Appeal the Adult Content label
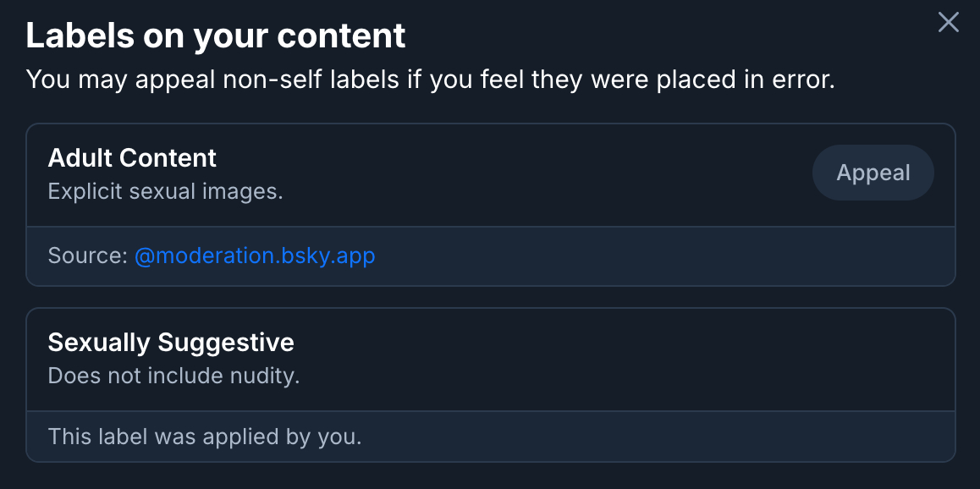Viewport: 980px width, 489px height. (x=873, y=173)
